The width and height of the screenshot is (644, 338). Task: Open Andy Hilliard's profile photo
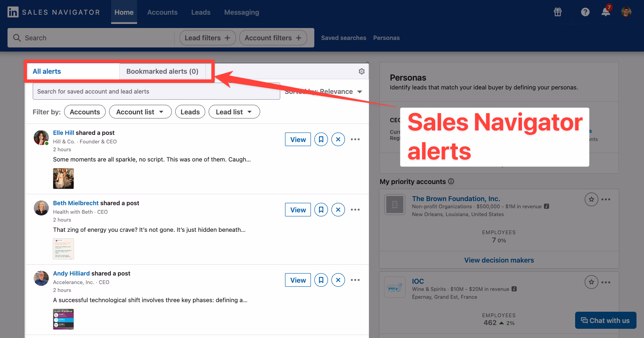(x=41, y=278)
